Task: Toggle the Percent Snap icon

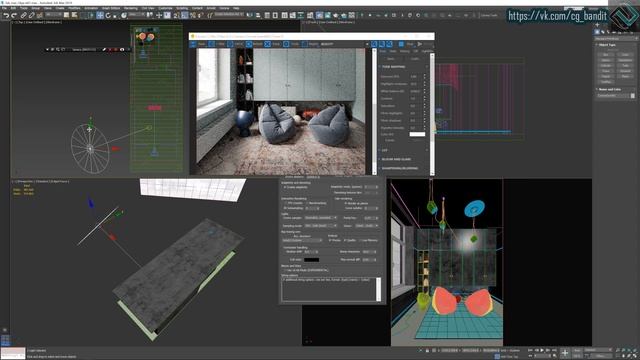Action: [x=193, y=16]
